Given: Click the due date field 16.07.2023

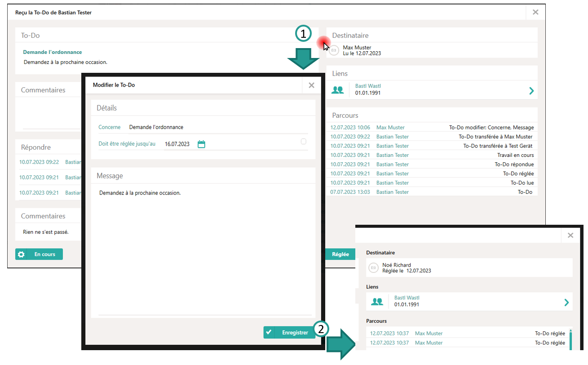Looking at the screenshot, I should (177, 144).
